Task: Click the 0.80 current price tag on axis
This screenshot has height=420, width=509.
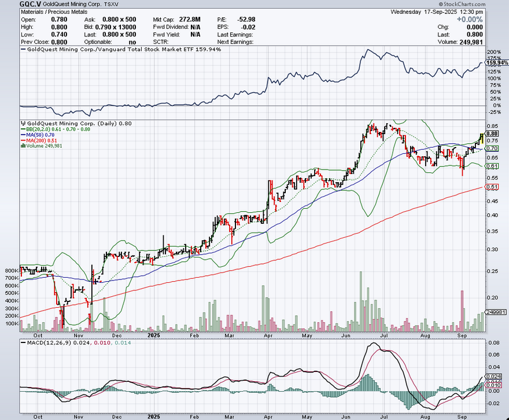Action: click(492, 134)
